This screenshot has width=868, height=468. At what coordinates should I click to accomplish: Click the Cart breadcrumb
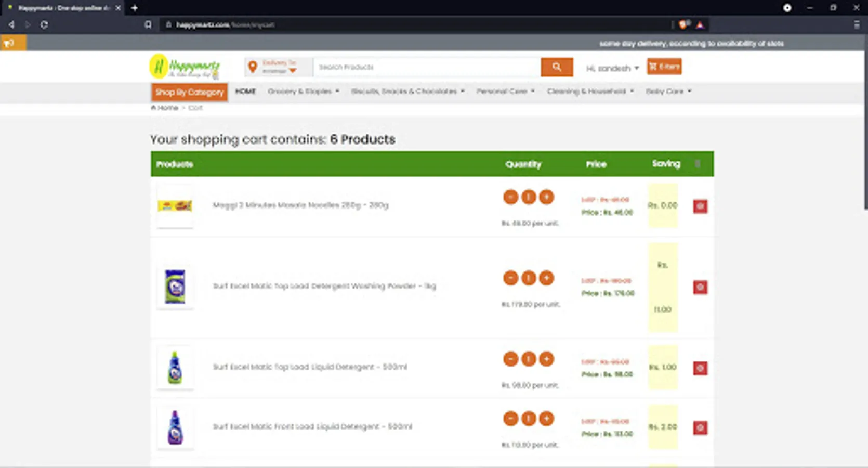click(x=195, y=108)
